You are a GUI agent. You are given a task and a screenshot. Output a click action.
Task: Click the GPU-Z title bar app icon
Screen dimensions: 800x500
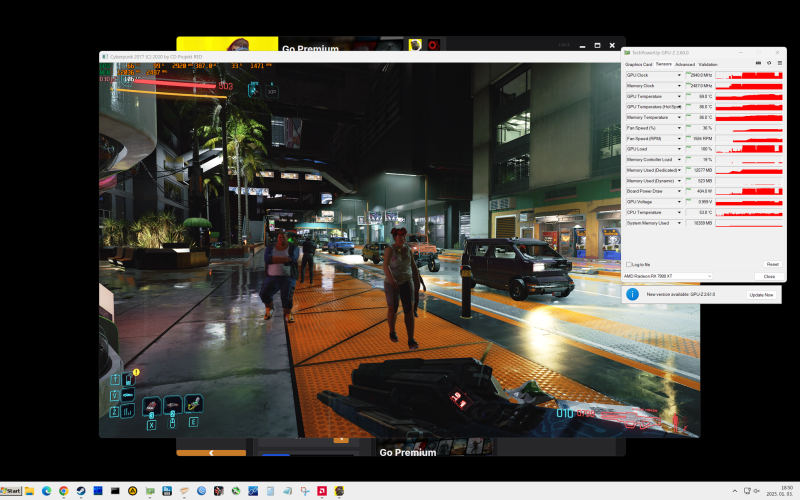tap(627, 53)
